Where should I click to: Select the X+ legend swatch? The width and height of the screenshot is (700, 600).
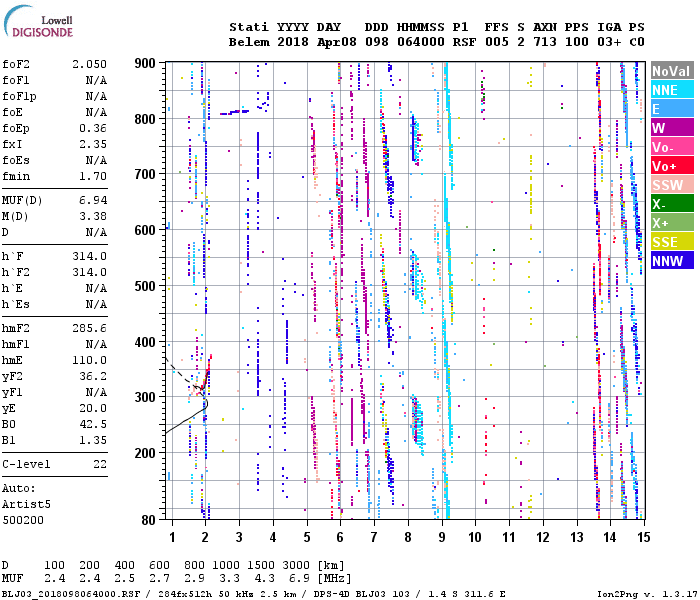pyautogui.click(x=672, y=222)
